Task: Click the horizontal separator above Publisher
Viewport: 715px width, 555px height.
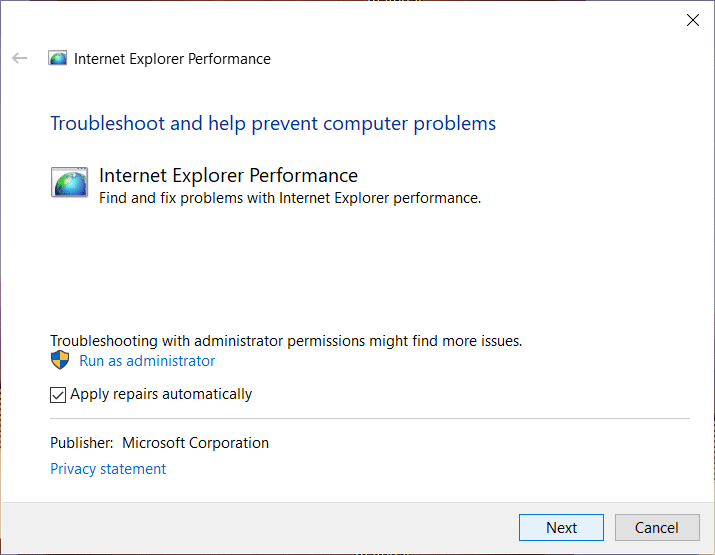Action: coord(370,418)
